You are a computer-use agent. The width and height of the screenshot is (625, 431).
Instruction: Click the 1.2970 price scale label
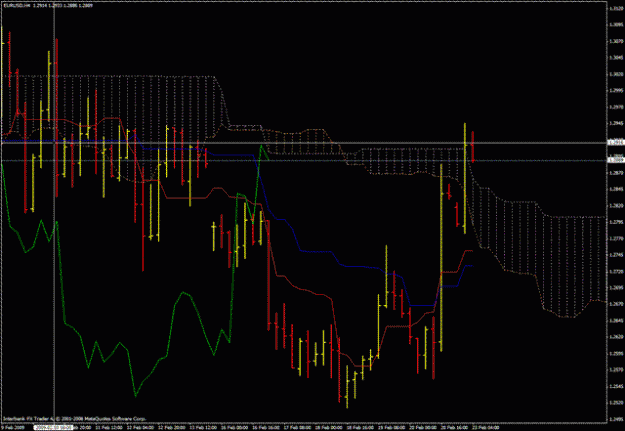[x=615, y=107]
